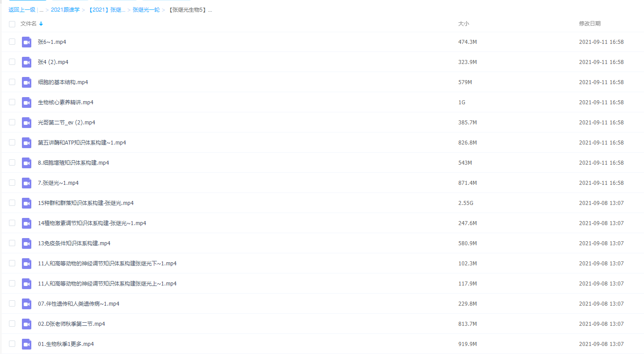644x354 pixels.
Task: Sort file list by 修改日期 column
Action: 589,24
